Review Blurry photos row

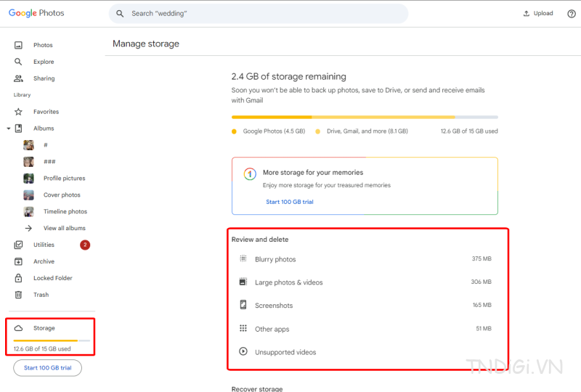pyautogui.click(x=365, y=259)
